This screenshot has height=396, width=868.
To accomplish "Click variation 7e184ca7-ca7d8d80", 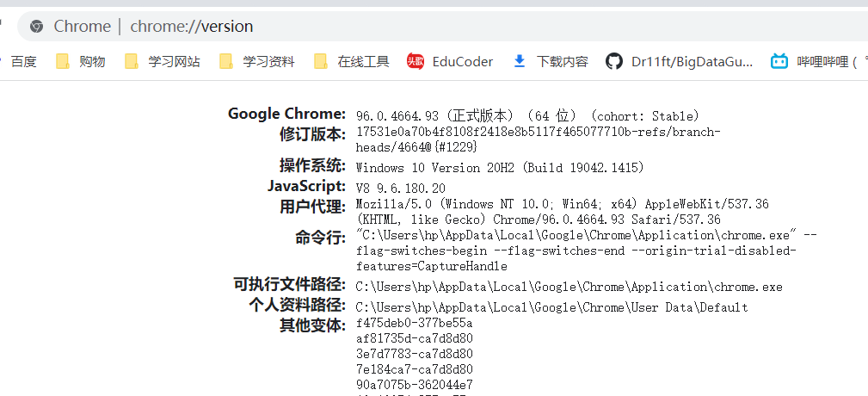I will pos(414,369).
